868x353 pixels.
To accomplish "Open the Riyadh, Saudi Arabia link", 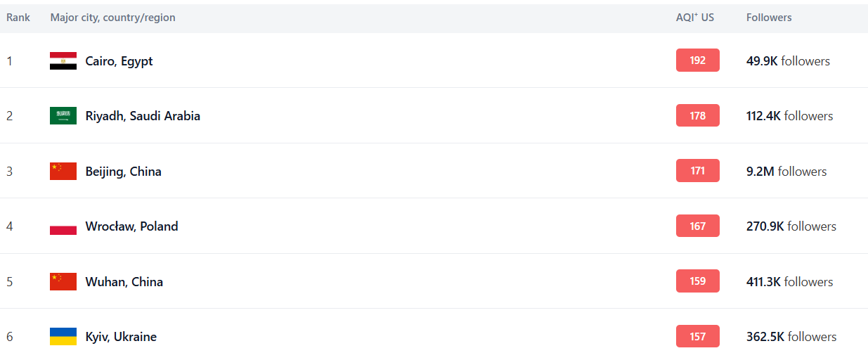I will point(143,116).
